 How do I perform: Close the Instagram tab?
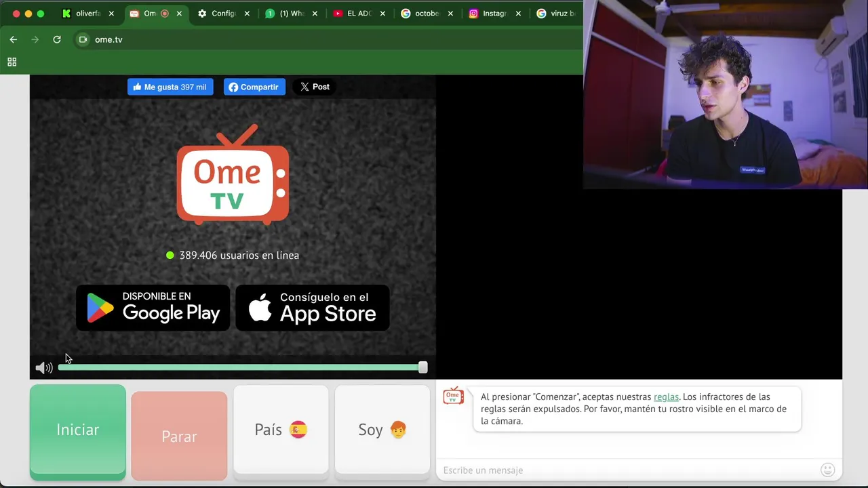[x=518, y=14]
